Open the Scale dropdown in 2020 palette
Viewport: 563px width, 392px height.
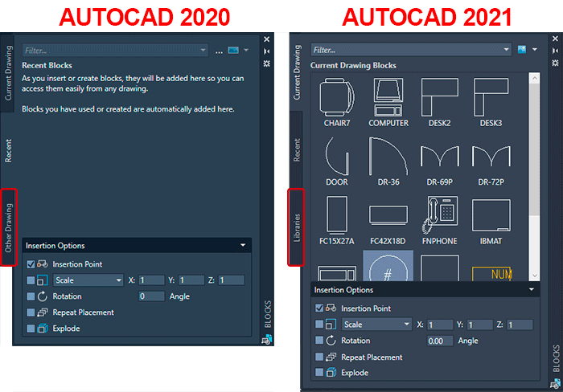point(88,280)
